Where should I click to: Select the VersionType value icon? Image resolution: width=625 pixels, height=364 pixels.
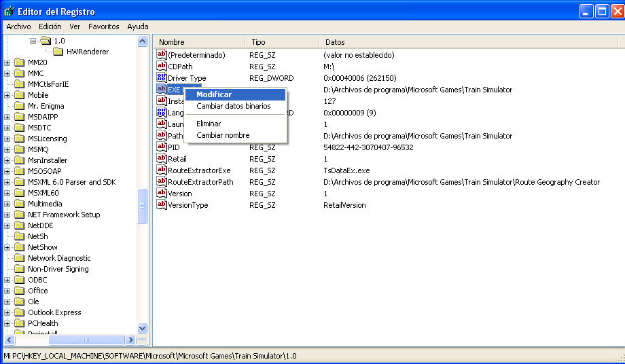[x=162, y=205]
